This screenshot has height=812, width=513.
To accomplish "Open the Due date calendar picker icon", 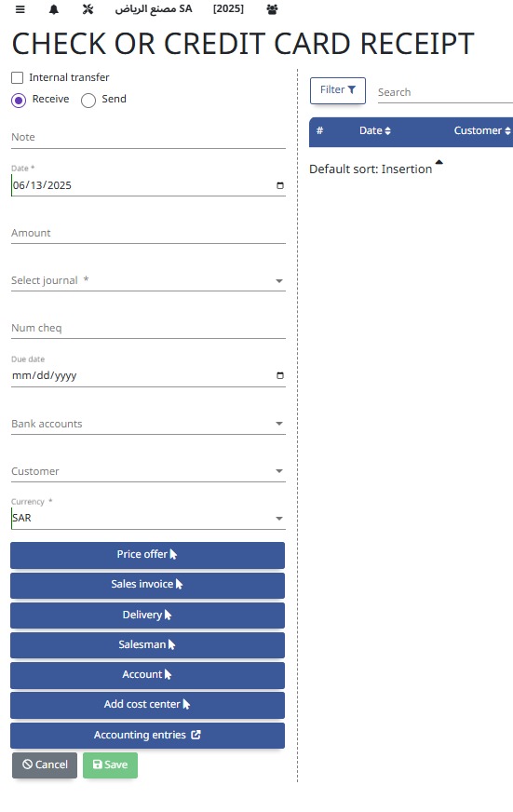I will 280,375.
